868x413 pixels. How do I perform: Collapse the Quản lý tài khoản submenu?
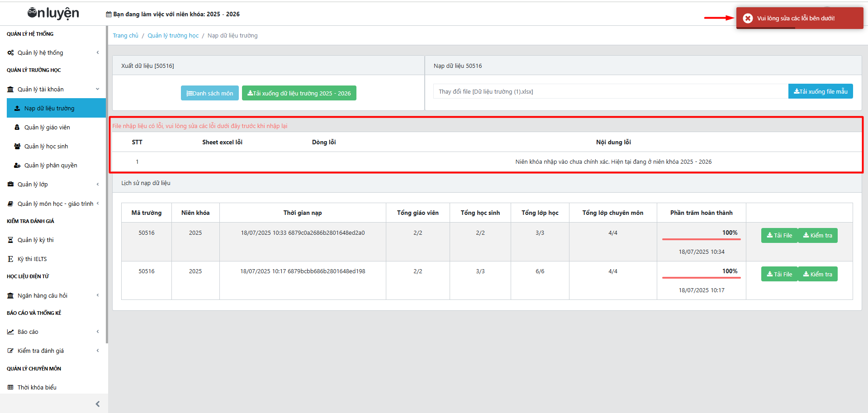98,89
